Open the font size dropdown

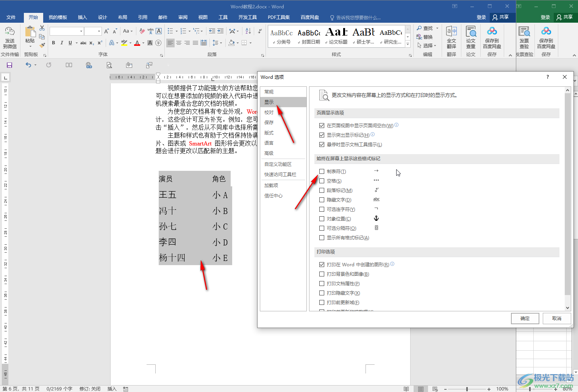click(99, 31)
